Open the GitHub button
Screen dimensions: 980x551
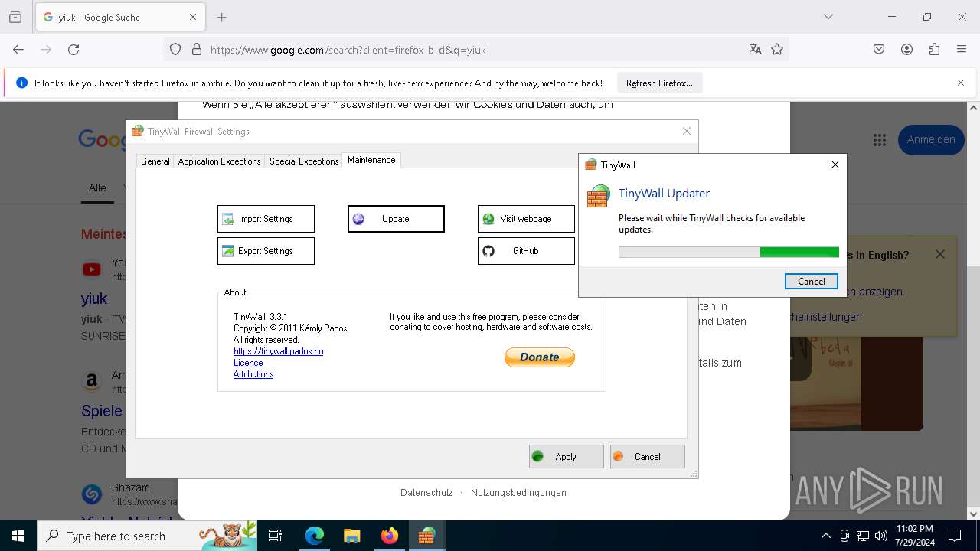click(x=526, y=251)
